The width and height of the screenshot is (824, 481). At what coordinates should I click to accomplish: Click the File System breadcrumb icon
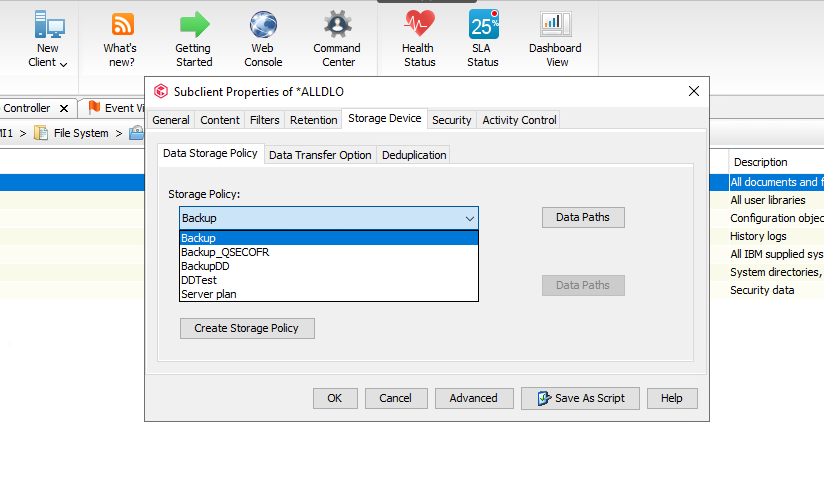coord(40,133)
